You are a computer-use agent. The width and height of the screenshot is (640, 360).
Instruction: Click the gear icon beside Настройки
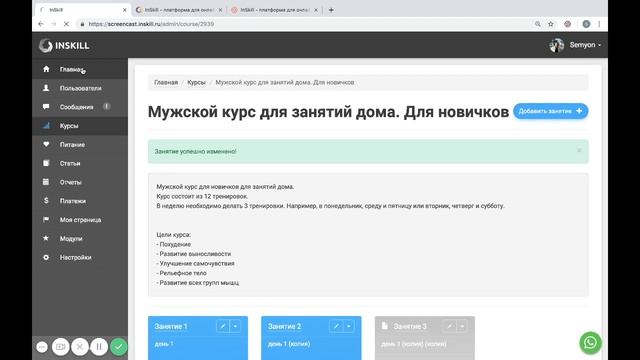pos(46,257)
